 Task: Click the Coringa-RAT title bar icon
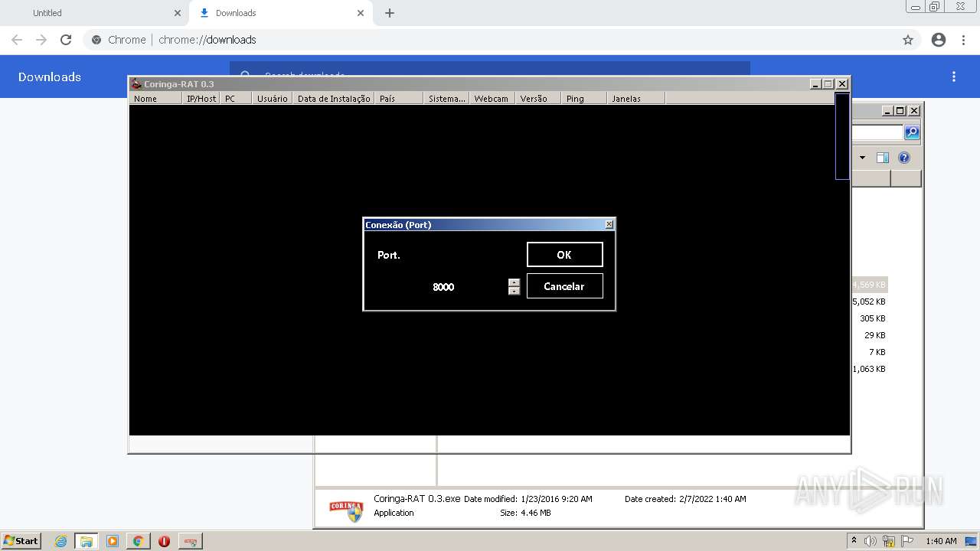136,84
